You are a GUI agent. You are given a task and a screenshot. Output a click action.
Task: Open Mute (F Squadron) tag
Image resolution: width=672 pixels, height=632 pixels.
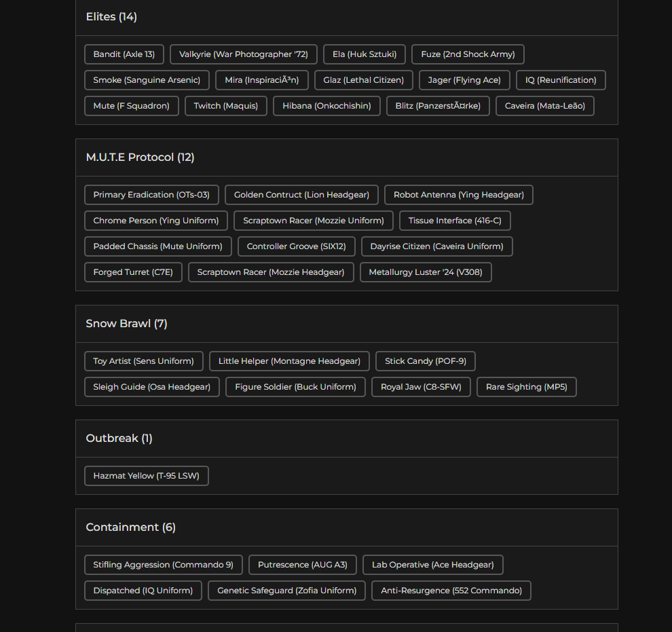point(132,106)
